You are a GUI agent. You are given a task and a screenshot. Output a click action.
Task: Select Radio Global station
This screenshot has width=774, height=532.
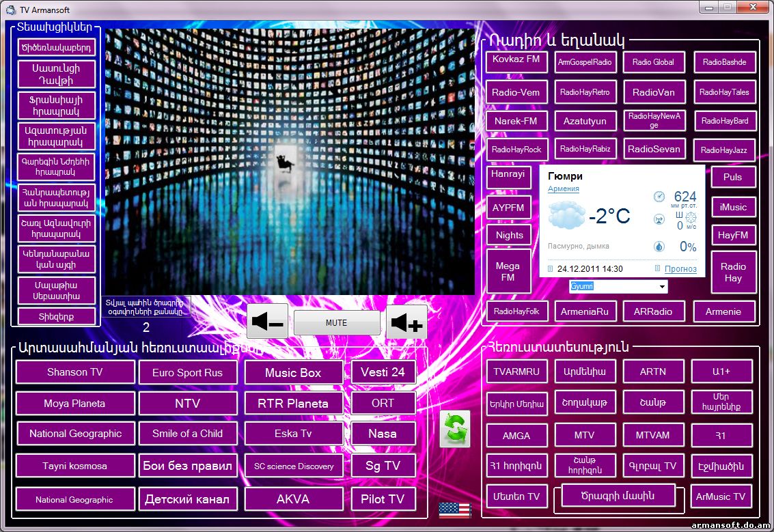[654, 62]
